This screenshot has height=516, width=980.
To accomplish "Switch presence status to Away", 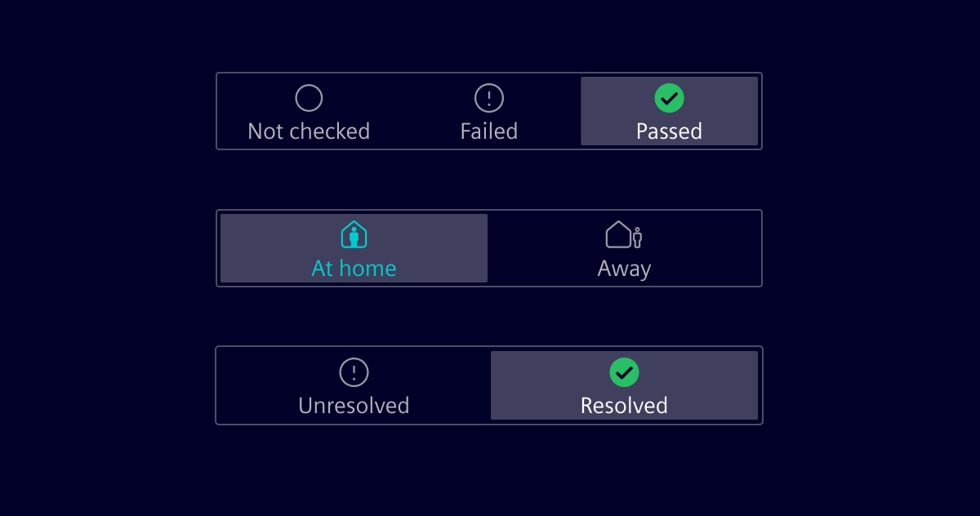I will point(625,247).
